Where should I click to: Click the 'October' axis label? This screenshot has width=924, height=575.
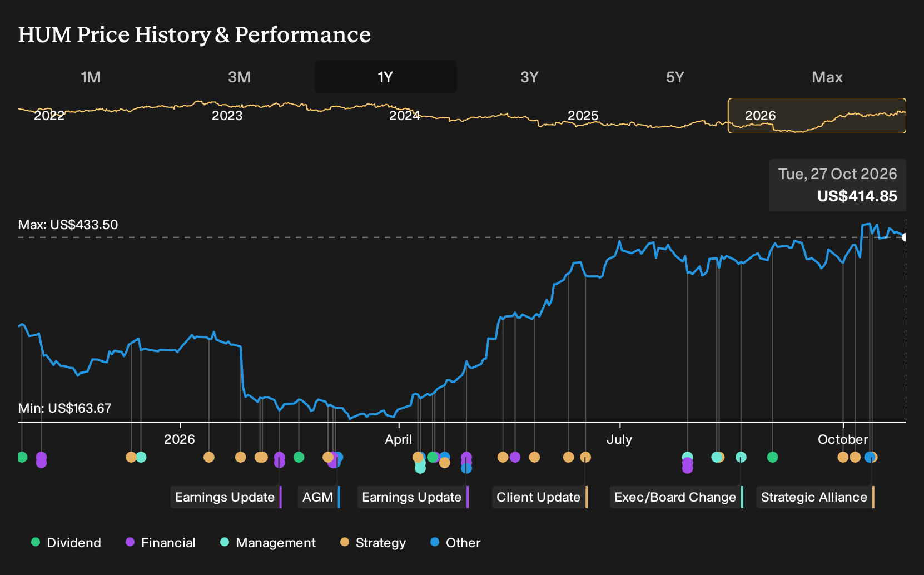843,439
